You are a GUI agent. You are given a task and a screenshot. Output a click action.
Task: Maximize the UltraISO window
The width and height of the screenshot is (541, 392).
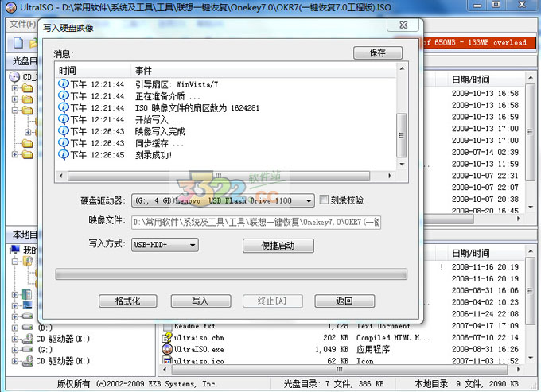pyautogui.click(x=496, y=5)
